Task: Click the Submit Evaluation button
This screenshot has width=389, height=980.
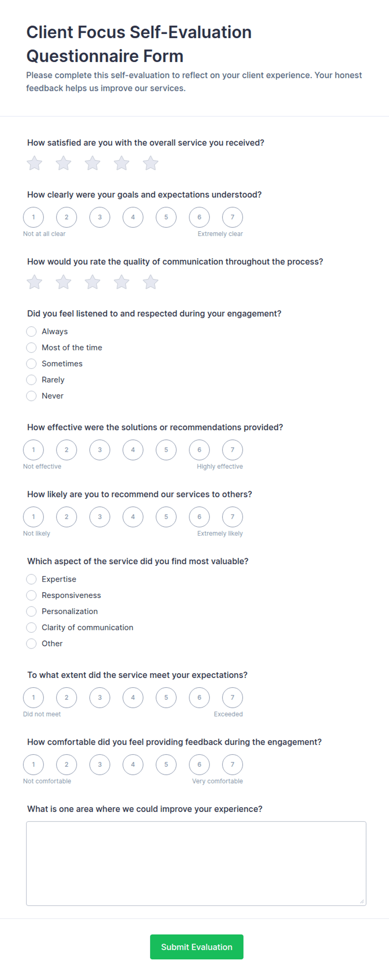Action: click(x=197, y=947)
